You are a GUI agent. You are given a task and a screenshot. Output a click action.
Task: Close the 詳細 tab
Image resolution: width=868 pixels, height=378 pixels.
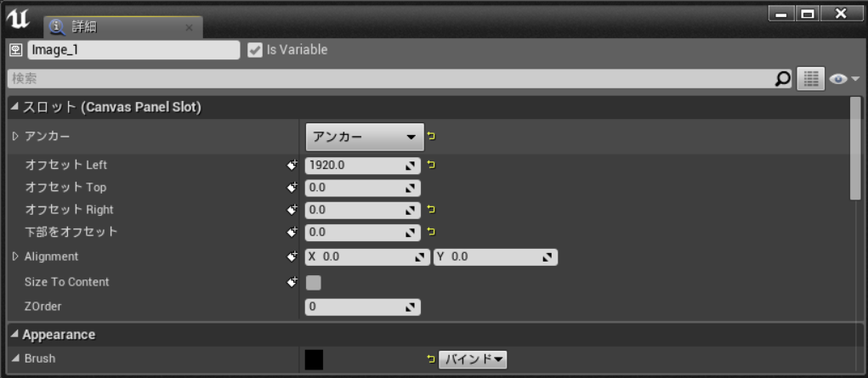coord(189,27)
